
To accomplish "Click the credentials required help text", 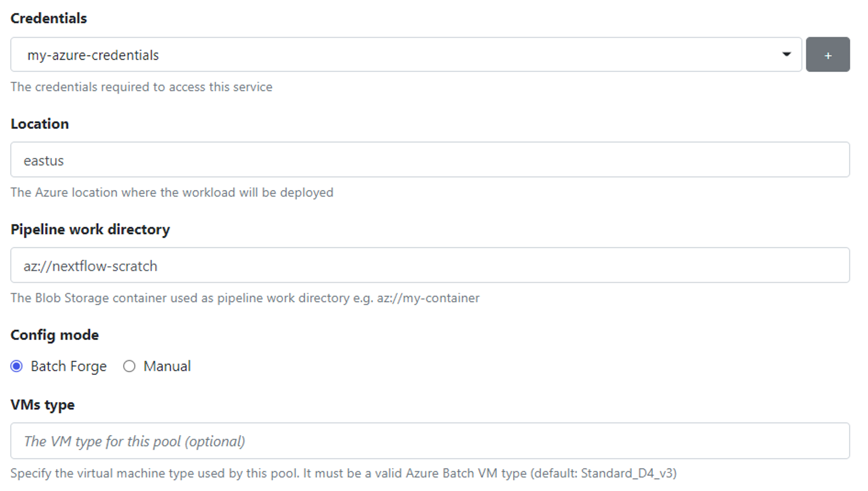I will pos(141,87).
